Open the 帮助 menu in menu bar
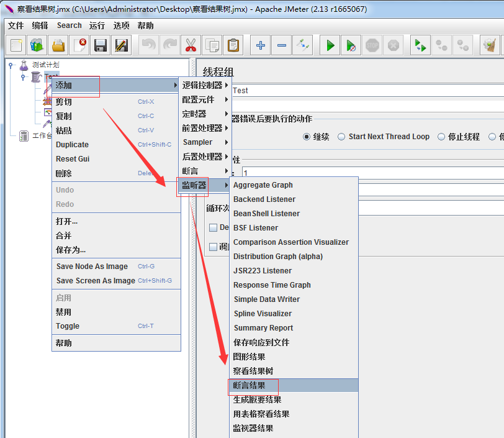 pos(145,25)
